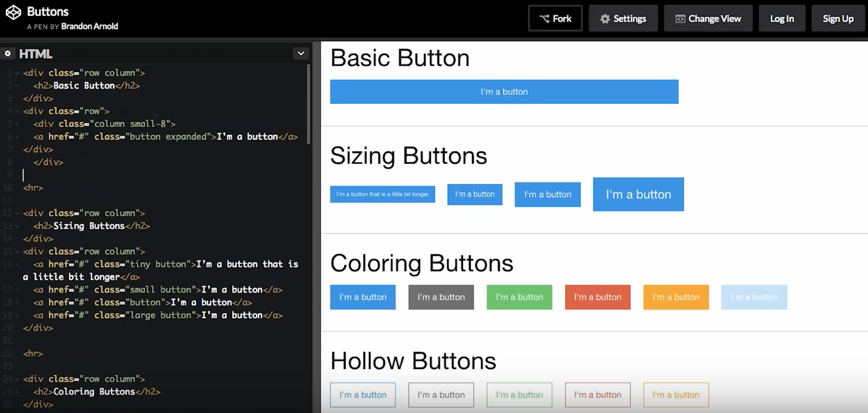Open the pen Settings
Image resolution: width=868 pixels, height=413 pixels.
[623, 19]
